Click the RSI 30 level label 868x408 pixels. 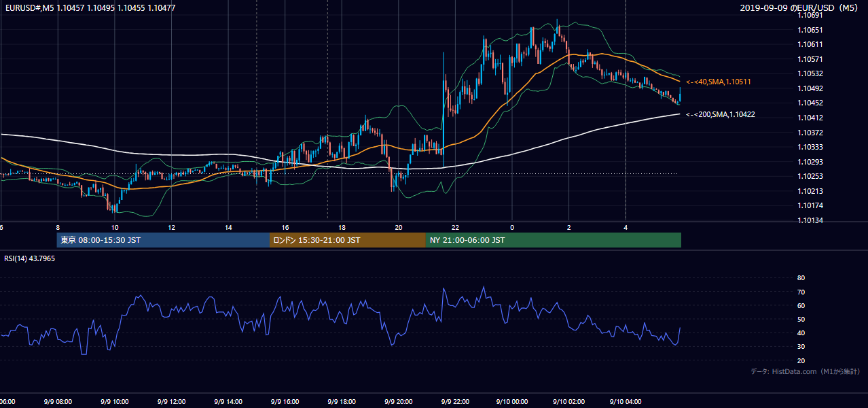click(x=801, y=347)
